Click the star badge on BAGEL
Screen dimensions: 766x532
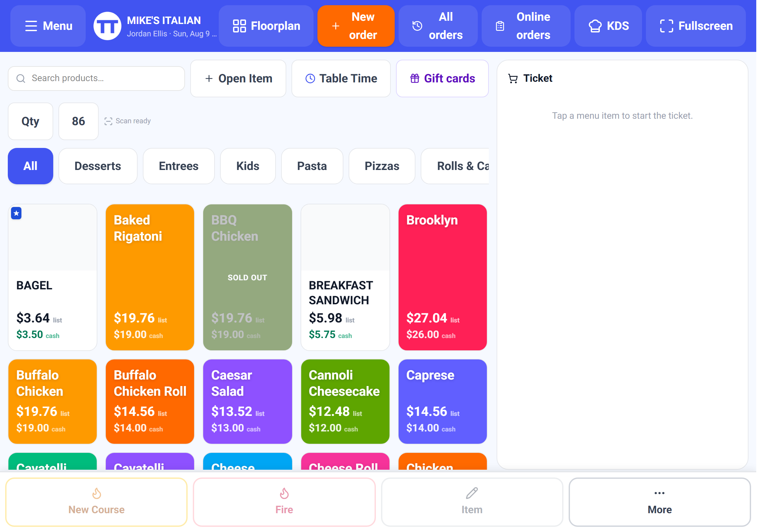16,213
